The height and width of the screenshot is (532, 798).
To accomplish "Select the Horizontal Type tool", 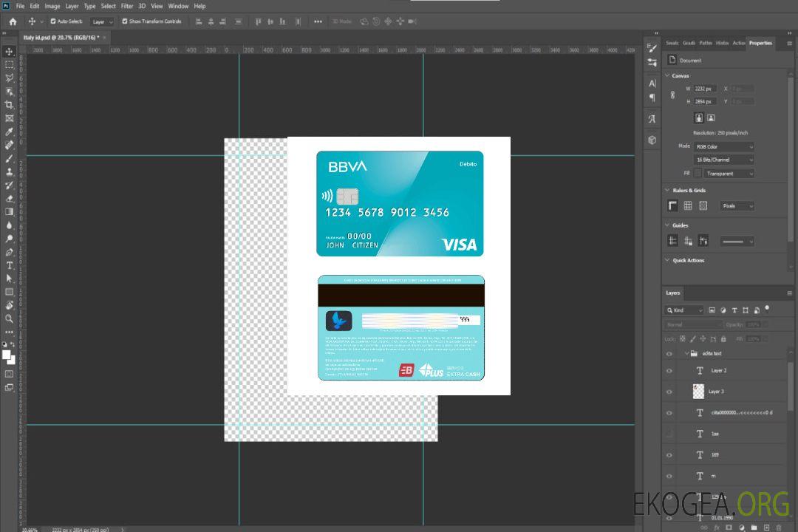I will coord(9,265).
